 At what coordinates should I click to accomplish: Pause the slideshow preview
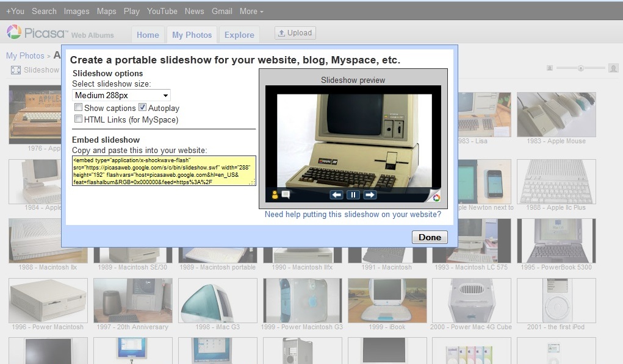coord(353,194)
